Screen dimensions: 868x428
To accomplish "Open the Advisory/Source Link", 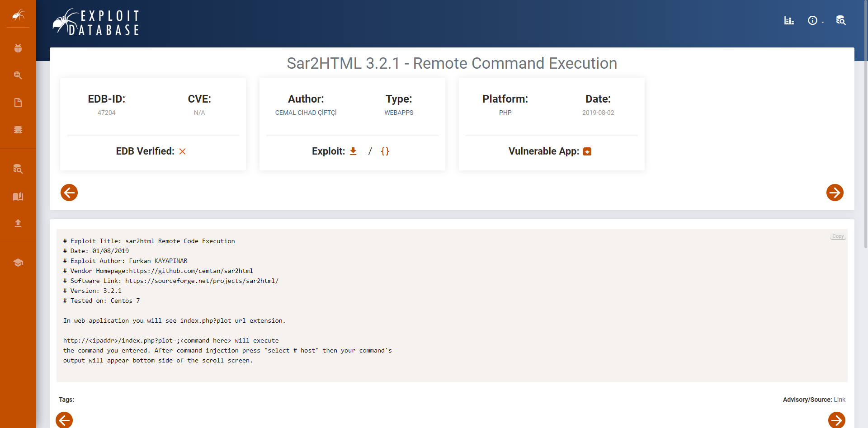I will (840, 400).
